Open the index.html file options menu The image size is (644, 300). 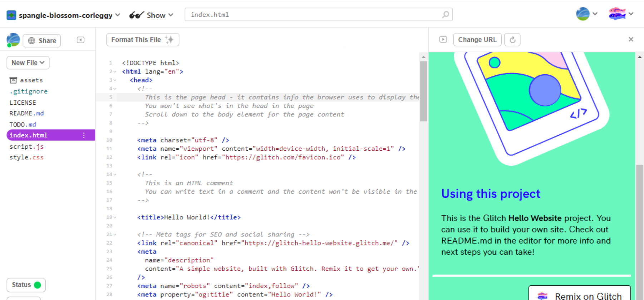(84, 135)
